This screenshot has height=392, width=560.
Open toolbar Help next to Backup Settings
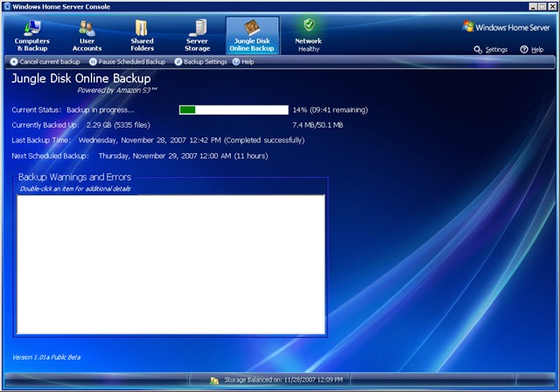pos(243,62)
